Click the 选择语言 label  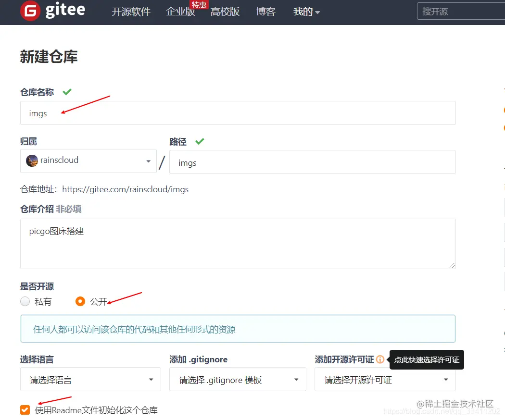37,359
